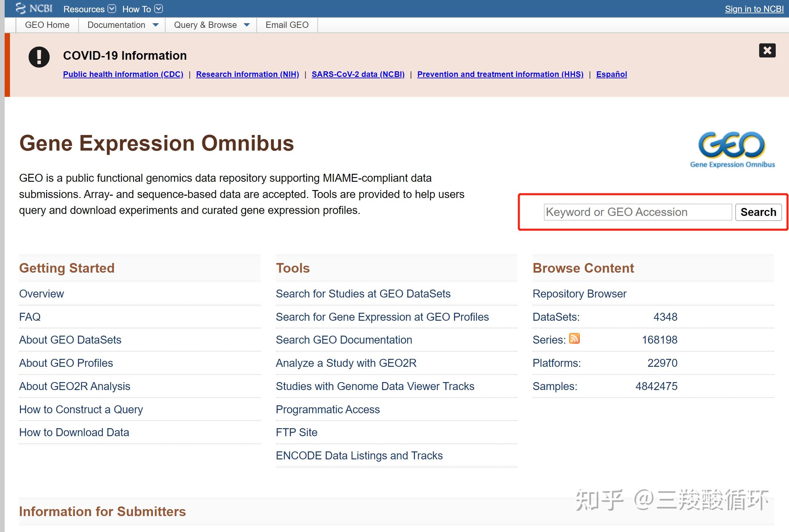This screenshot has height=532, width=789.
Task: Open How to Download Data
Action: click(74, 432)
